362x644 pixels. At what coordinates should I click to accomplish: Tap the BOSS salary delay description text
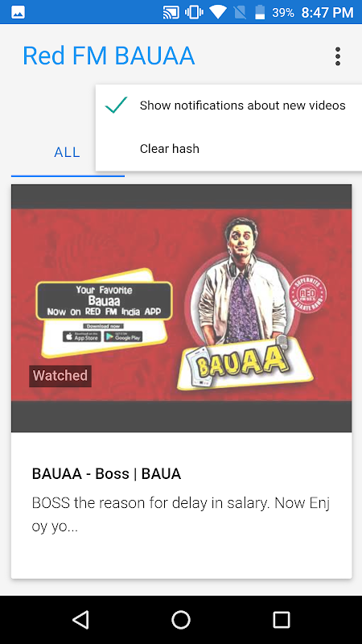tap(180, 514)
